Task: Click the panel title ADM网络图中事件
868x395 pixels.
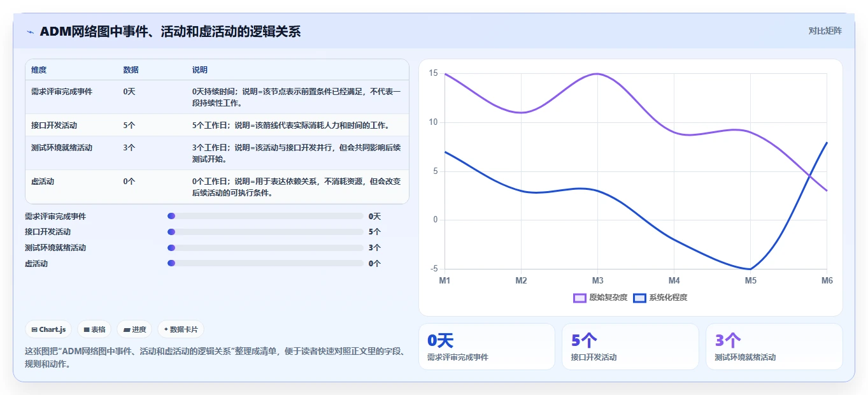Action: pyautogui.click(x=170, y=31)
